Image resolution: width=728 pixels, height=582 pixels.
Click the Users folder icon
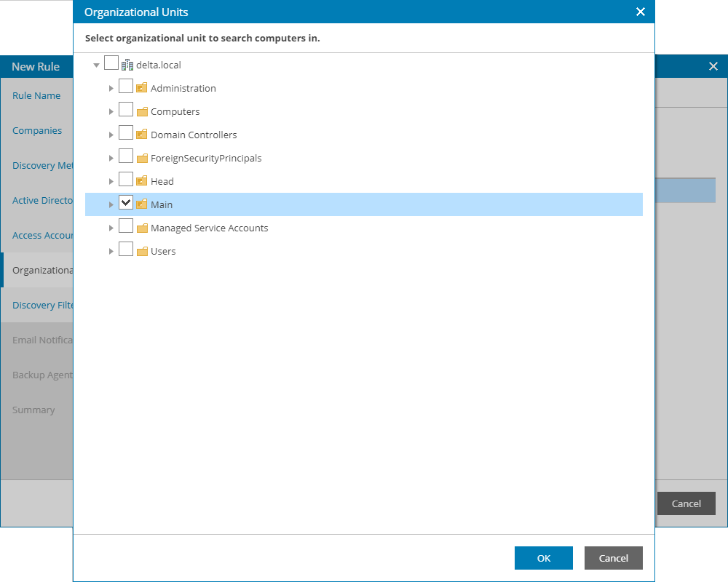click(x=142, y=251)
